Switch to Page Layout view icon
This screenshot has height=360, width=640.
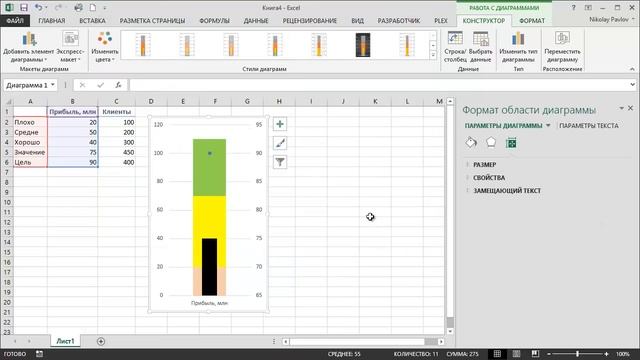tap(516, 354)
